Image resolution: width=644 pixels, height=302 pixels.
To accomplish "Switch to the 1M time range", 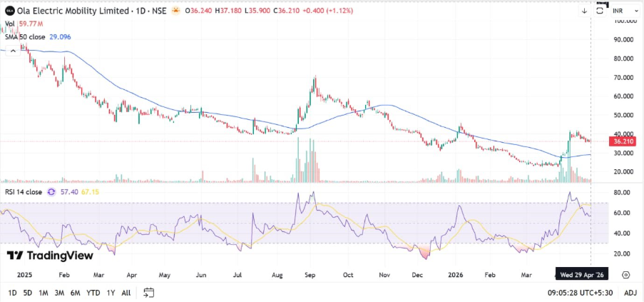I will pyautogui.click(x=44, y=292).
